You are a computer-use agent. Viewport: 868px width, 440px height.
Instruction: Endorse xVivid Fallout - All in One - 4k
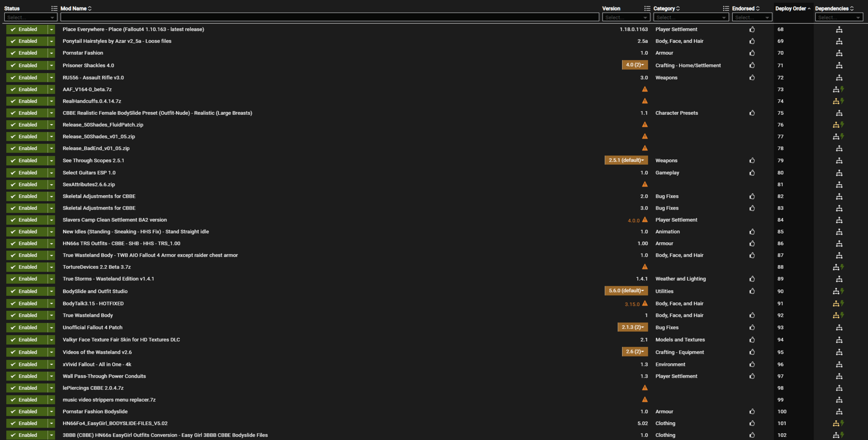click(752, 365)
